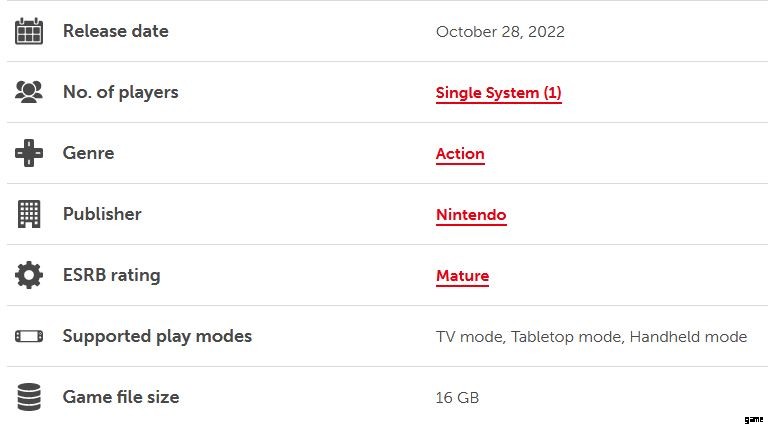Click the players icon for No. of players
This screenshot has width=768, height=426.
tap(29, 92)
